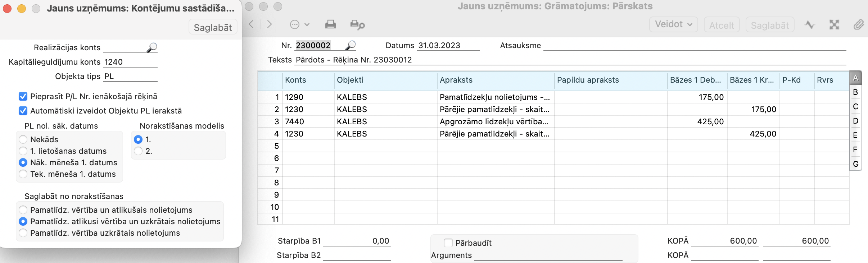Open the ellipsis actions dropdown
The image size is (868, 263).
coord(299,24)
